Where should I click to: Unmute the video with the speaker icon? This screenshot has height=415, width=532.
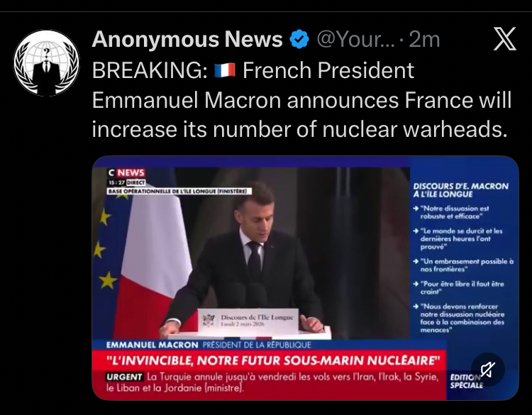click(x=488, y=370)
